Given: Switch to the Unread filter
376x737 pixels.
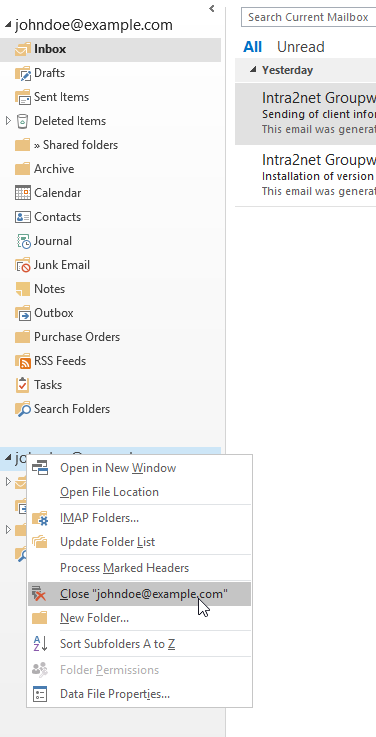Looking at the screenshot, I should 300,47.
